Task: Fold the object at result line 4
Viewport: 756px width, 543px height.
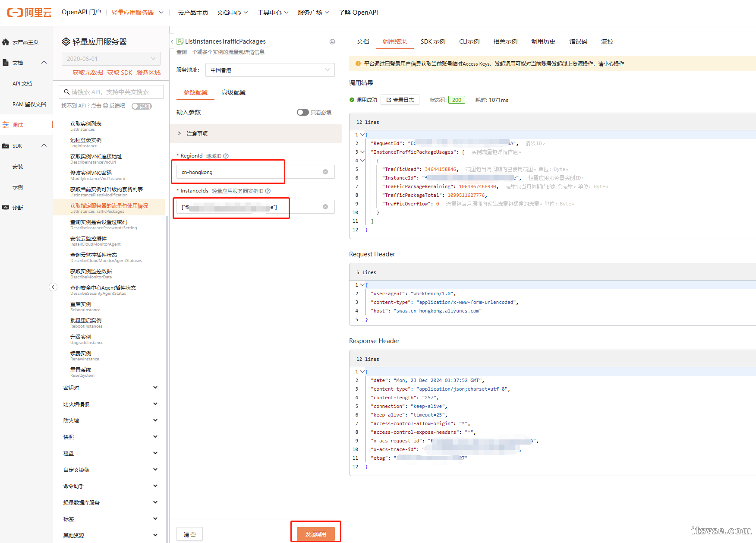Action: (362, 161)
